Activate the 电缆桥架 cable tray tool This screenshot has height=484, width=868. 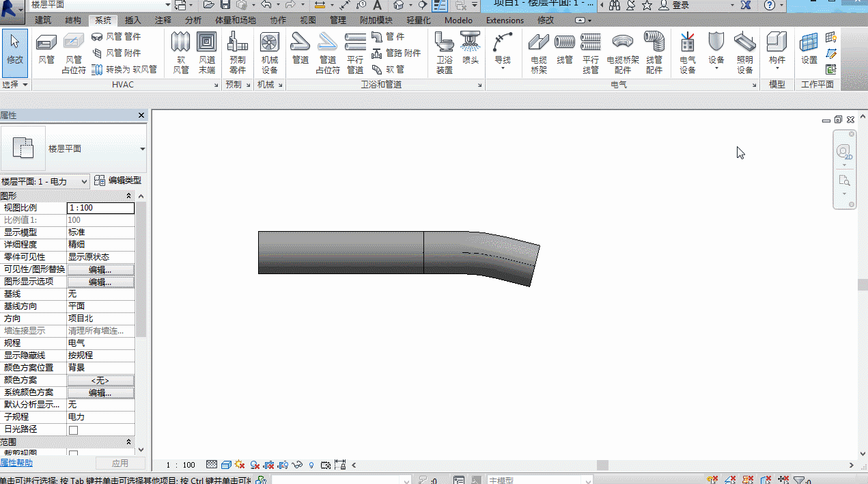coord(539,53)
